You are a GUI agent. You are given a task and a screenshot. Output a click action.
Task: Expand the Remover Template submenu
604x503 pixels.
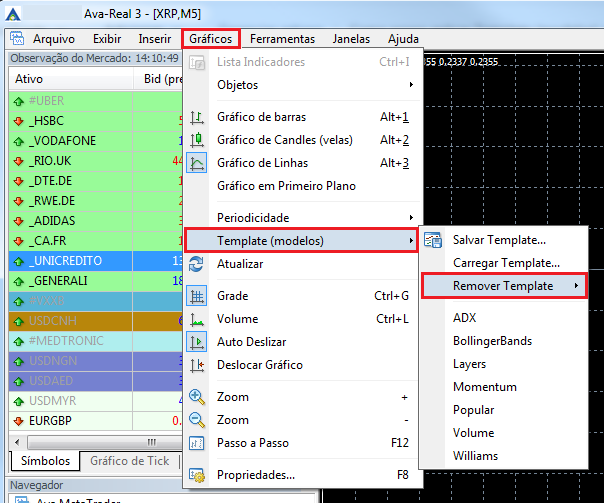click(x=504, y=286)
